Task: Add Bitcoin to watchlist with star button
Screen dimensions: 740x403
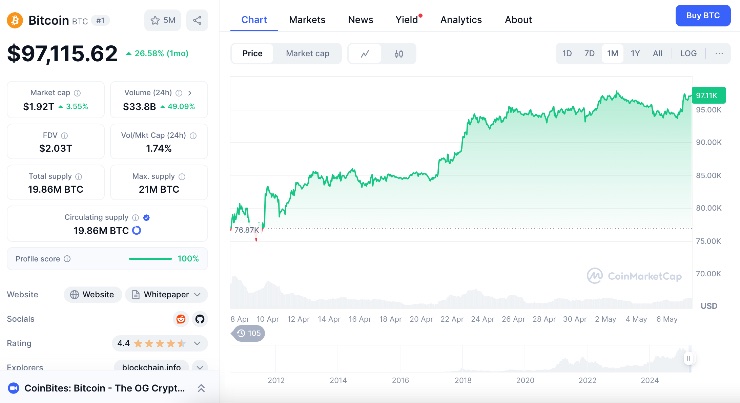Action: click(163, 19)
